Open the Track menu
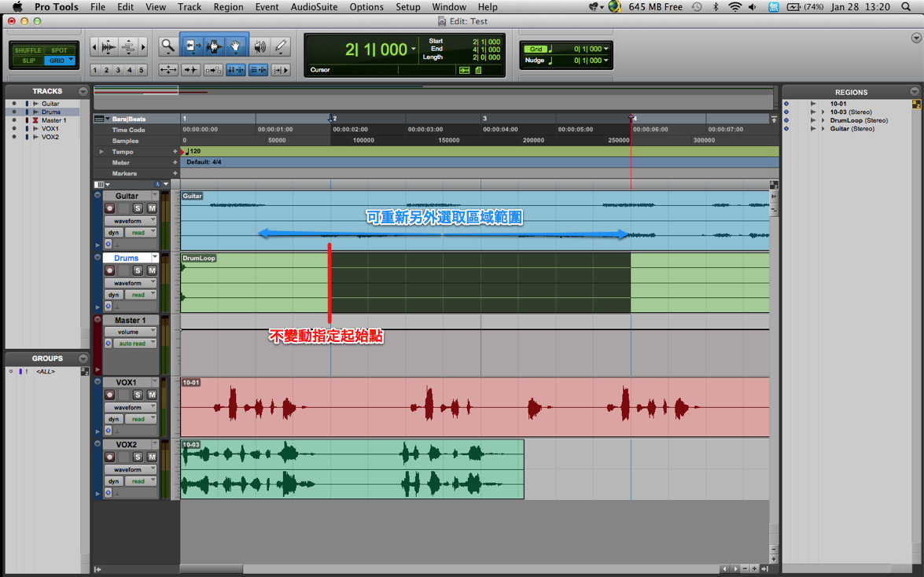Image resolution: width=924 pixels, height=577 pixels. point(190,7)
